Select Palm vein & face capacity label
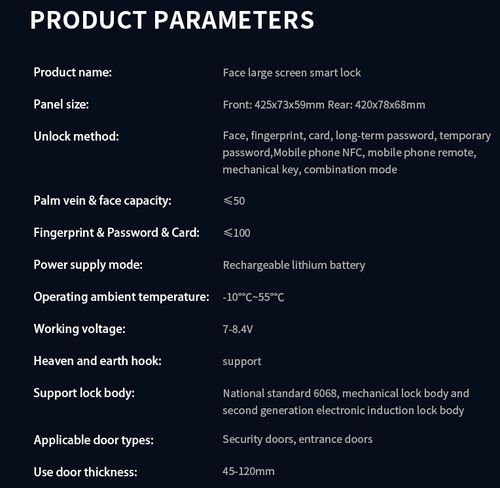500x488 pixels. (102, 201)
